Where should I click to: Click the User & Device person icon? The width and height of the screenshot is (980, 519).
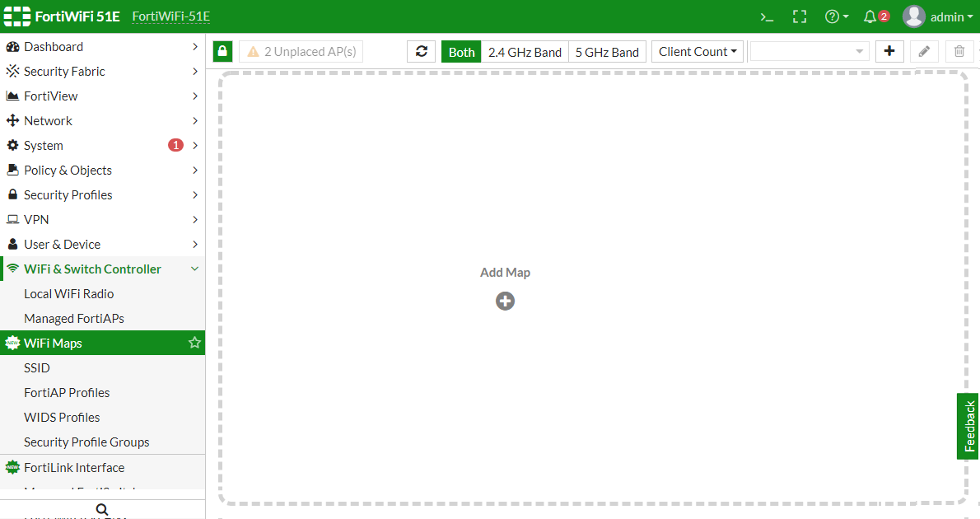[x=12, y=244]
